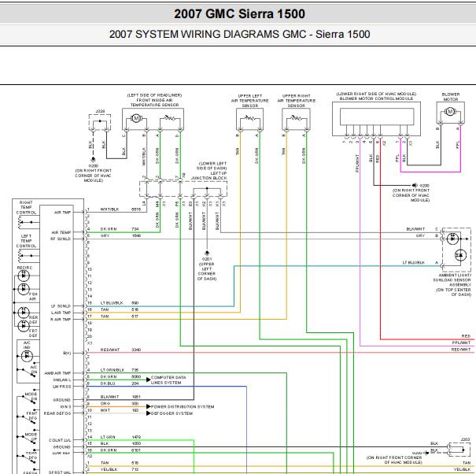
Task: Click the 'LF SUNLD' pin label
Action: 61,306
